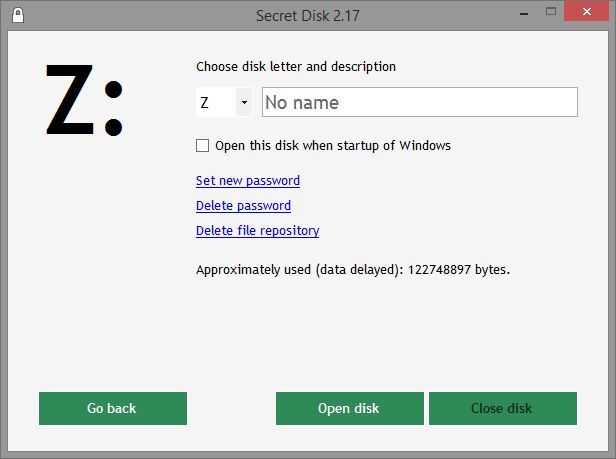Expand the disk letter dropdown arrow

click(244, 102)
